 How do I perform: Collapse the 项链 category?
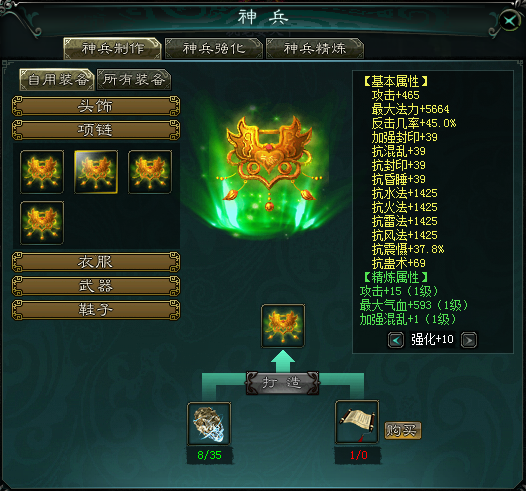point(96,130)
